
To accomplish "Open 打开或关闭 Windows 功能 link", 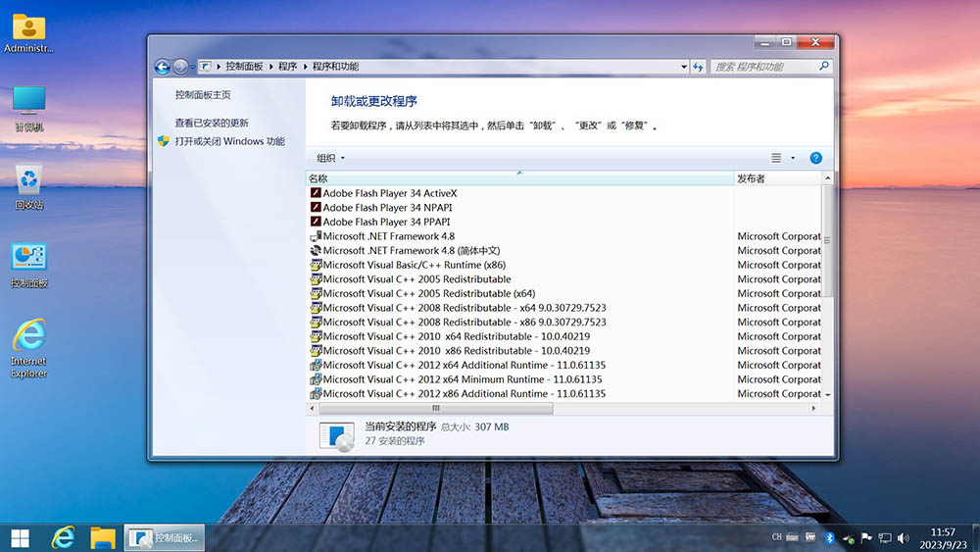I will click(x=229, y=141).
